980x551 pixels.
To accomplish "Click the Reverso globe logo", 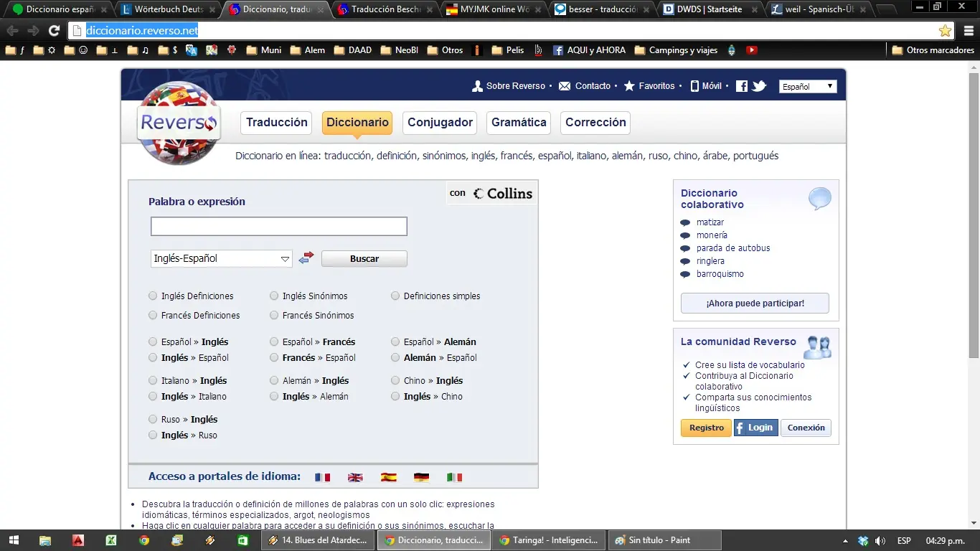I will coord(179,123).
